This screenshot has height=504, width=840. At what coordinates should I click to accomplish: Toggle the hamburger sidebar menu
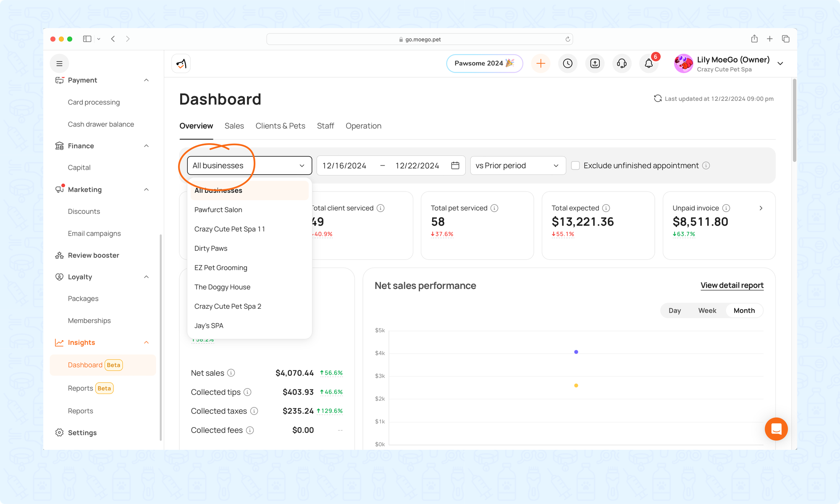click(x=59, y=63)
